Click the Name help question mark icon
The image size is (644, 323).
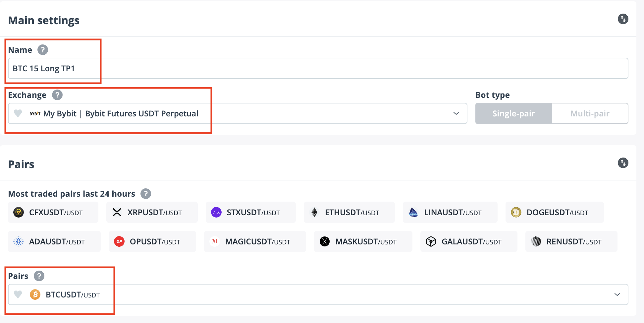pos(43,50)
